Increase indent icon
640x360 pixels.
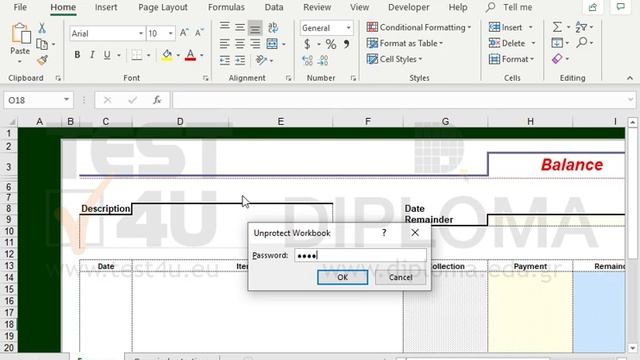point(240,60)
